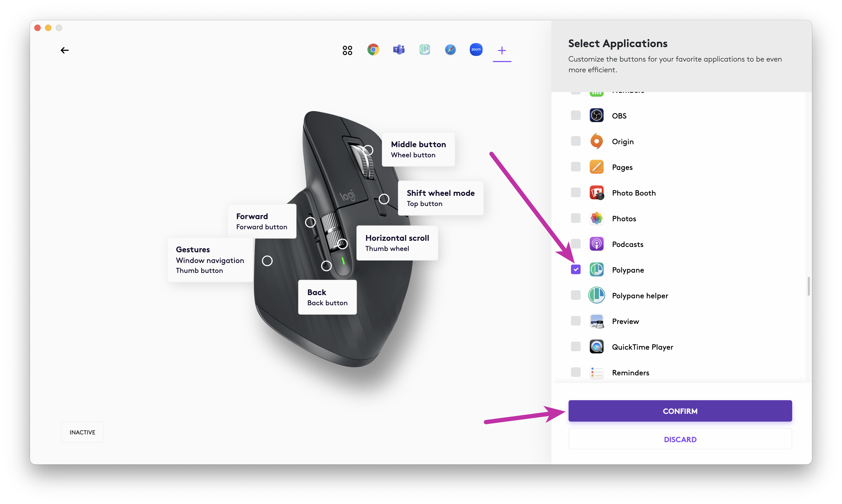Click the Polypane app icon in list
842x504 pixels.
point(596,269)
